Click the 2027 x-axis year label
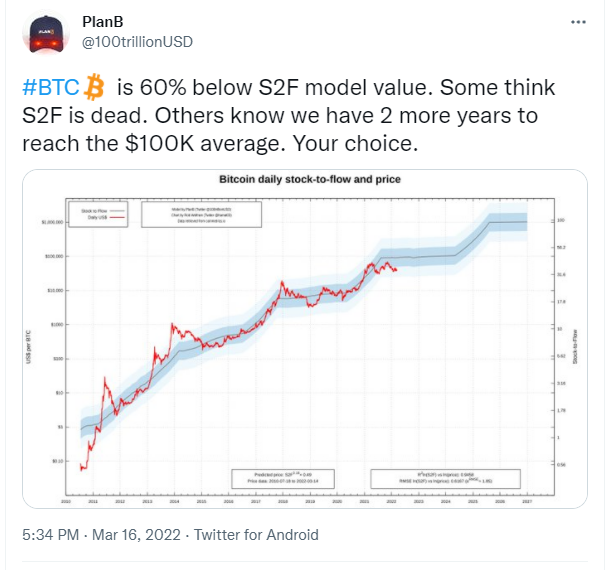Screen dimensions: 610x570 click(x=527, y=502)
